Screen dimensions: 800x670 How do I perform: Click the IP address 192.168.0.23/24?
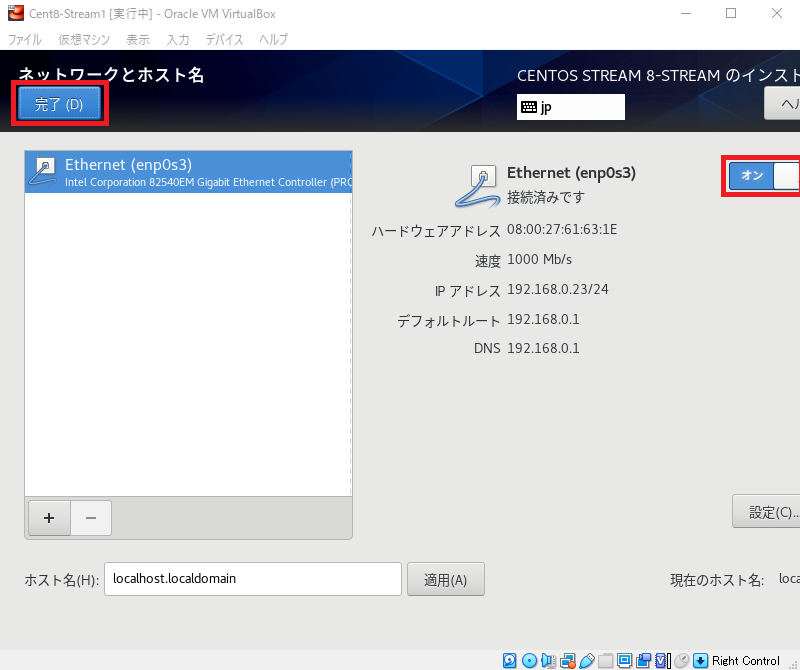pyautogui.click(x=558, y=289)
